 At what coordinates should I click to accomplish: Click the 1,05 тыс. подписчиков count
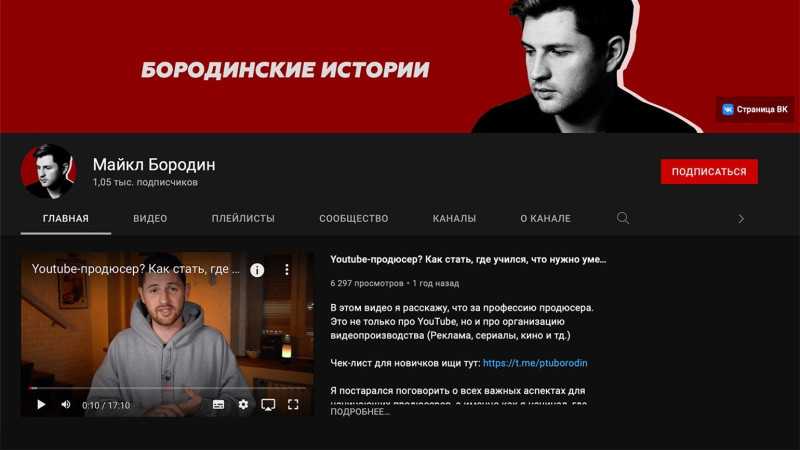(x=145, y=182)
